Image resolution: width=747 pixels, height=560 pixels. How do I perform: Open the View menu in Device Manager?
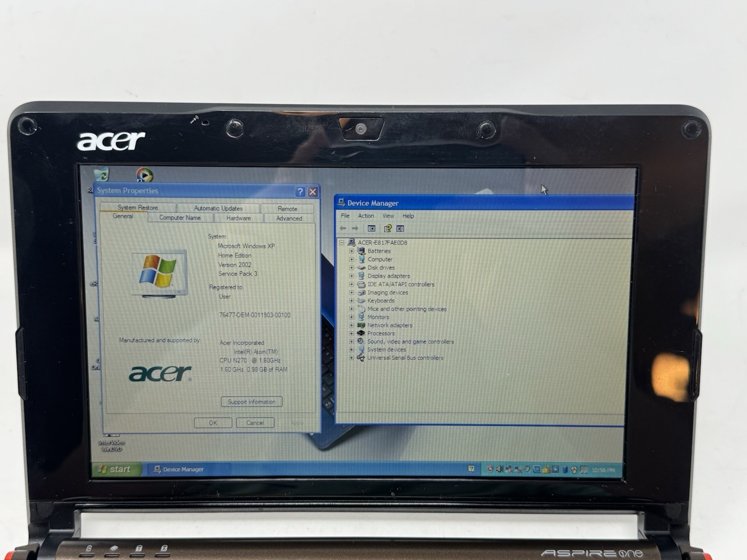pyautogui.click(x=388, y=216)
